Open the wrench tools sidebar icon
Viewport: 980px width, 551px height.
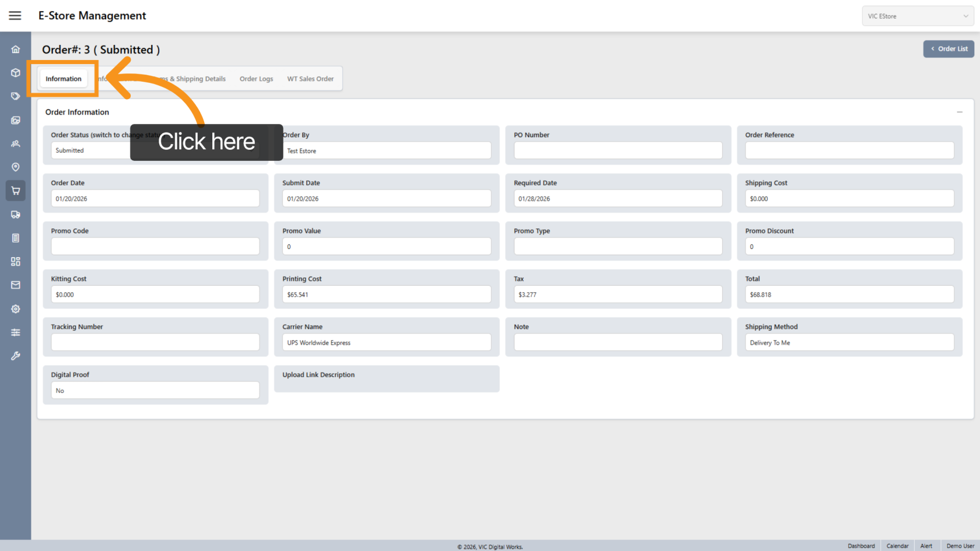(x=16, y=356)
